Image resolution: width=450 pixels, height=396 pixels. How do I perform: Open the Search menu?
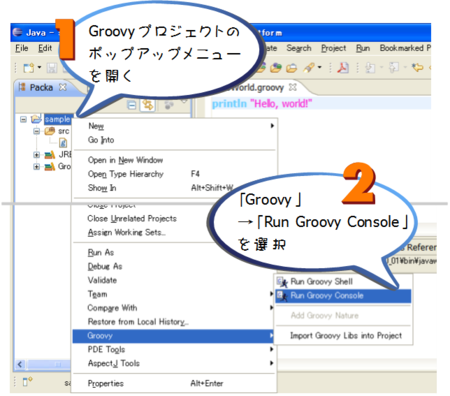299,48
